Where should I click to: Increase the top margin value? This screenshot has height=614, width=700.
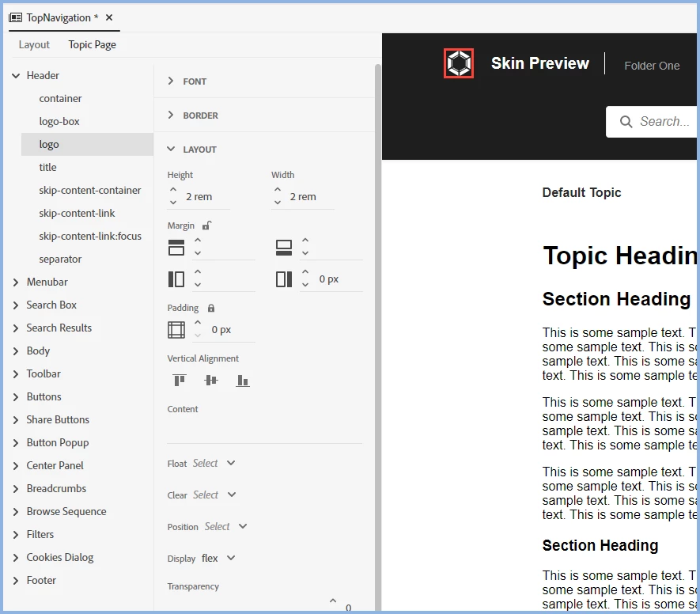[x=198, y=241]
